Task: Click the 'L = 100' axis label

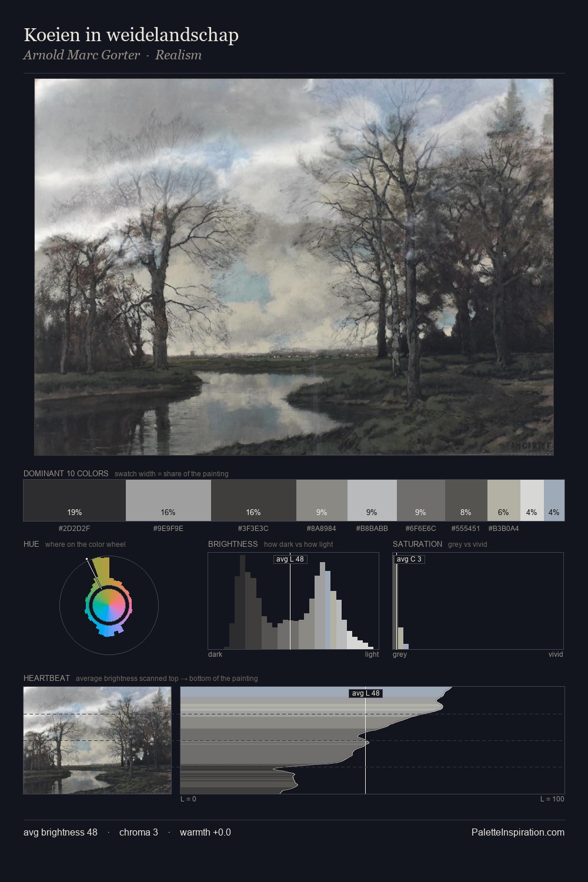Action: point(552,799)
